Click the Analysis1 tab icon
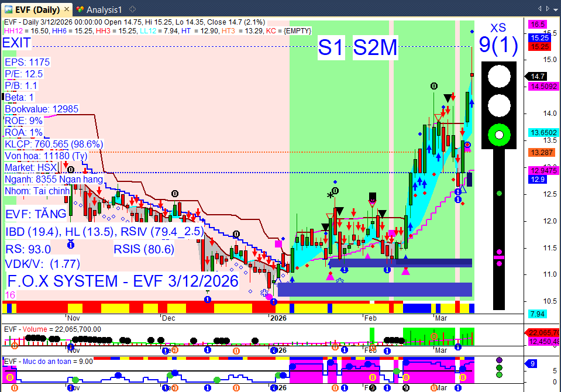The image size is (561, 392). tap(81, 10)
